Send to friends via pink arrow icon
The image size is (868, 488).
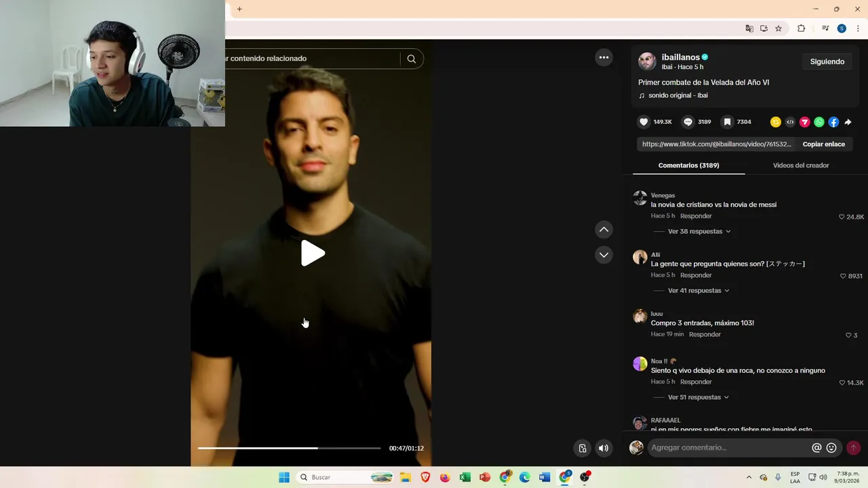point(805,122)
